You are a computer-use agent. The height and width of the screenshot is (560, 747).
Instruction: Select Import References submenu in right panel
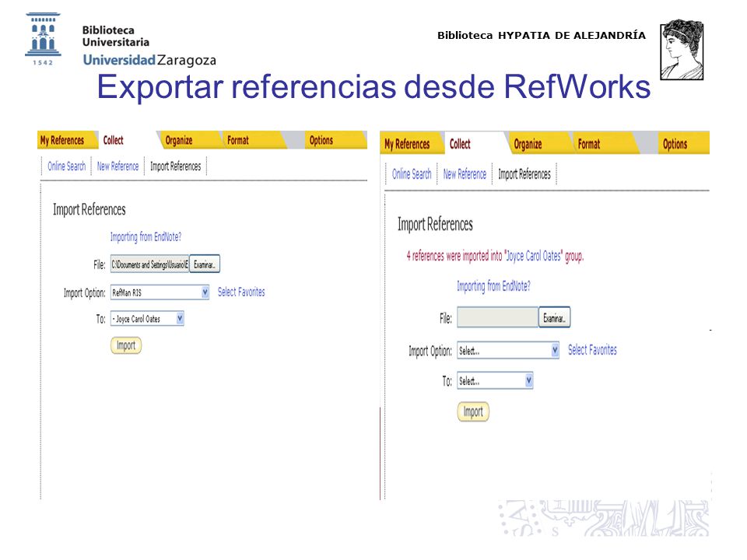(x=524, y=173)
